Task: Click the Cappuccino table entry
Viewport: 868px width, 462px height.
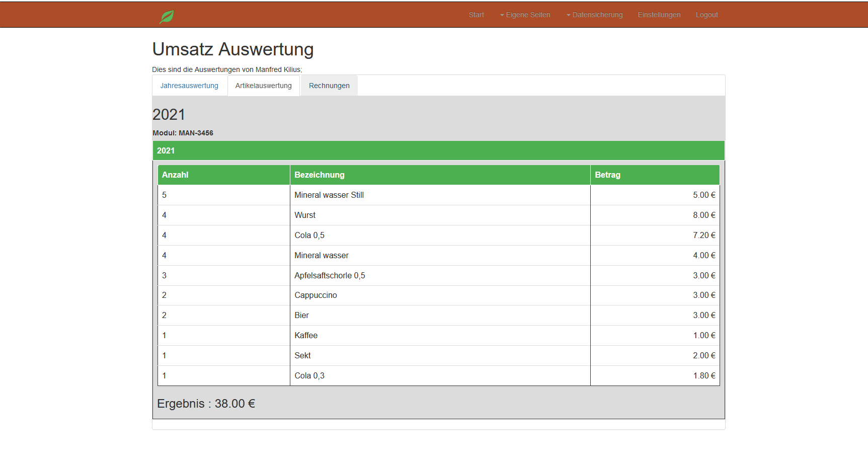Action: (x=315, y=295)
